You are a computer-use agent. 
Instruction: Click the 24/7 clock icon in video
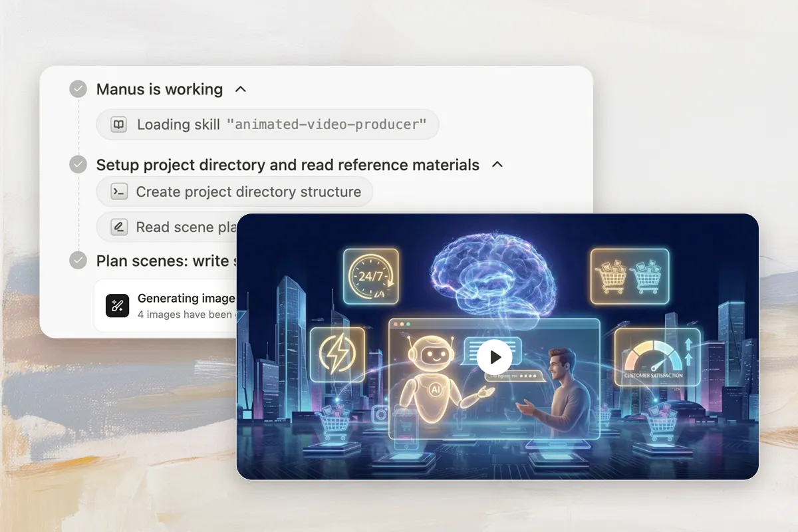tap(370, 277)
